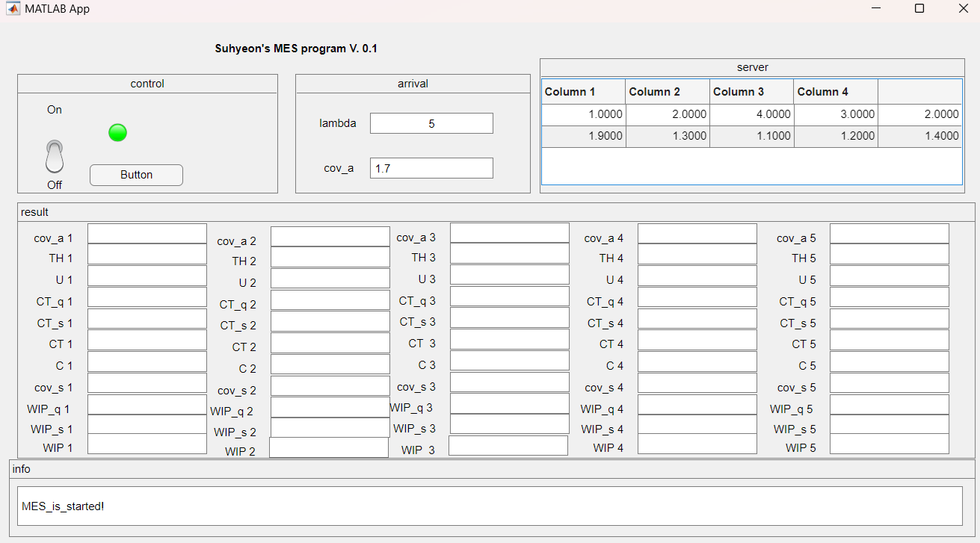Click server table cell with 3.0000
The image size is (980, 543).
point(836,115)
